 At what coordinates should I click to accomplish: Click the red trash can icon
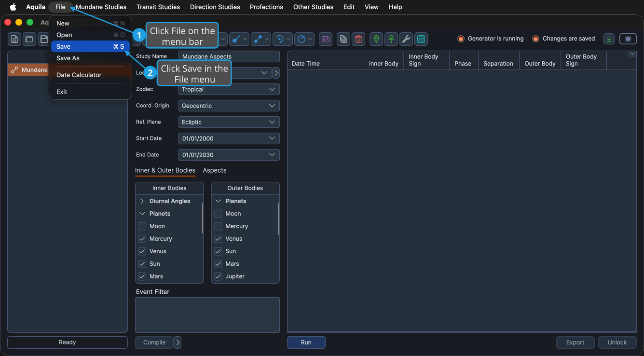tap(358, 39)
